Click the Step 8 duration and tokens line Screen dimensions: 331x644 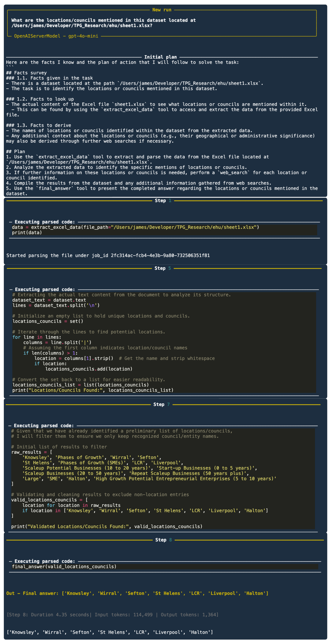[112, 614]
